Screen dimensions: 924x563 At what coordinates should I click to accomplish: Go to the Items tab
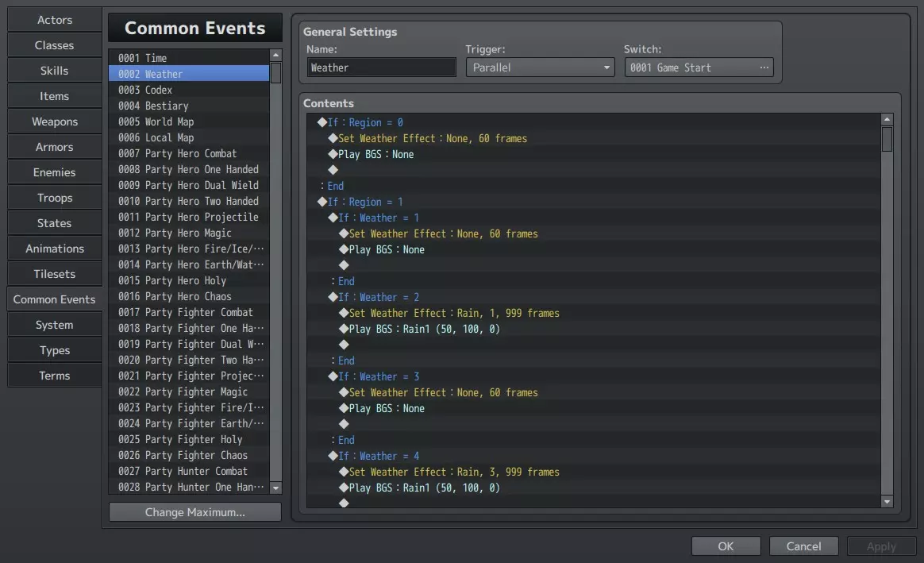point(54,95)
